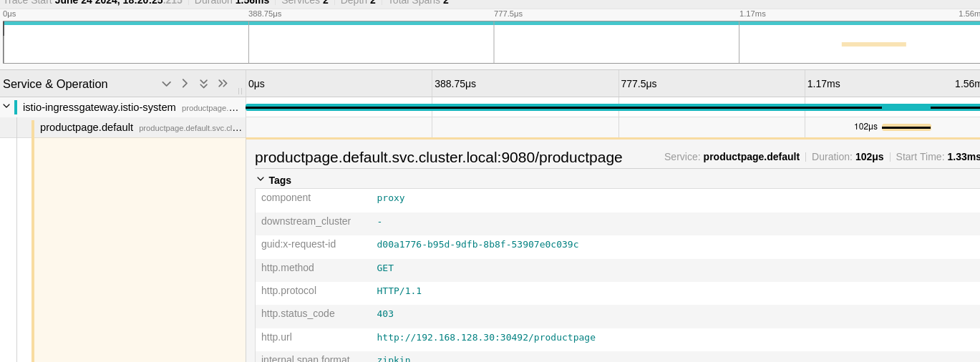Click the productpage.default 102µs span bar

[906, 127]
